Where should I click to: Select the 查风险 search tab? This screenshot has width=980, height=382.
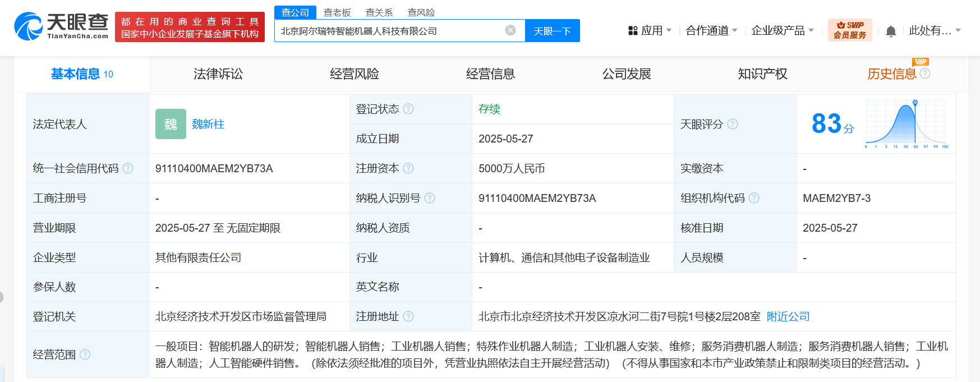421,12
